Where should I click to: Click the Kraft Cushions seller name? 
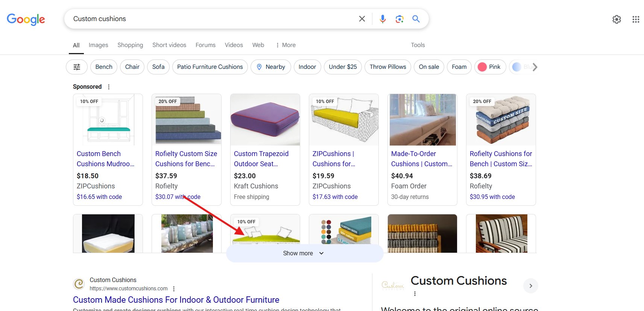pos(256,186)
